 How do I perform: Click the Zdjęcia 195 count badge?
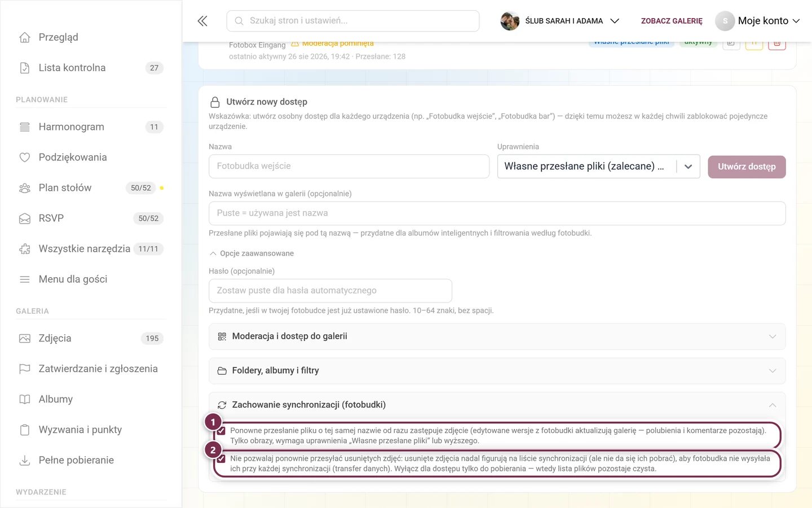(x=152, y=339)
